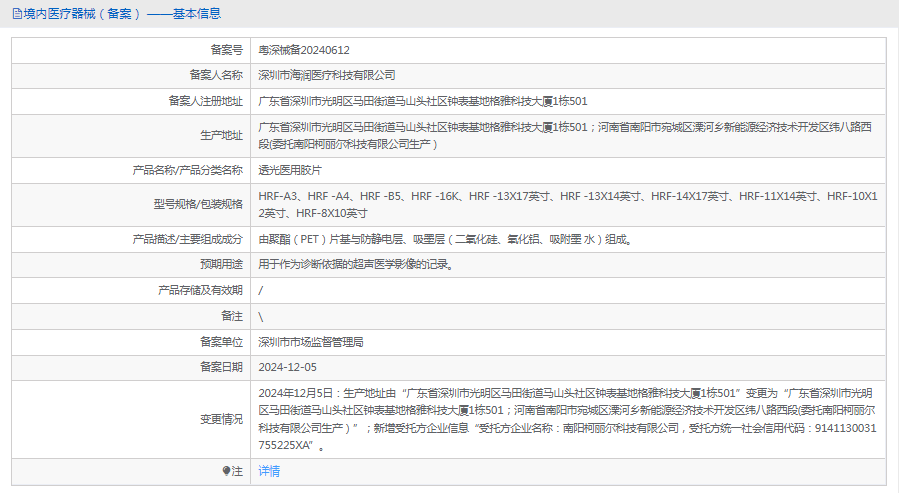Open the 详情 details link

pyautogui.click(x=269, y=471)
